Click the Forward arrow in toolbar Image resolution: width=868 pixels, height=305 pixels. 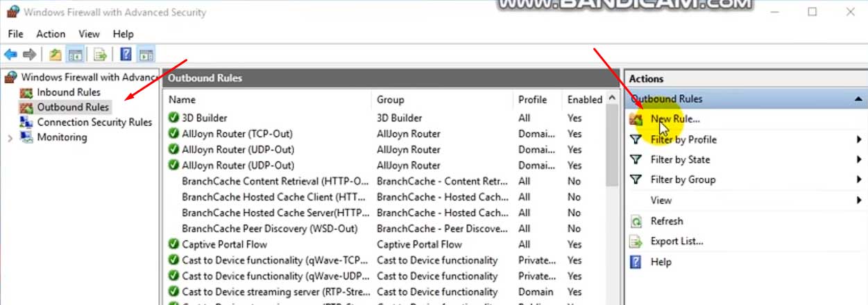[x=29, y=54]
